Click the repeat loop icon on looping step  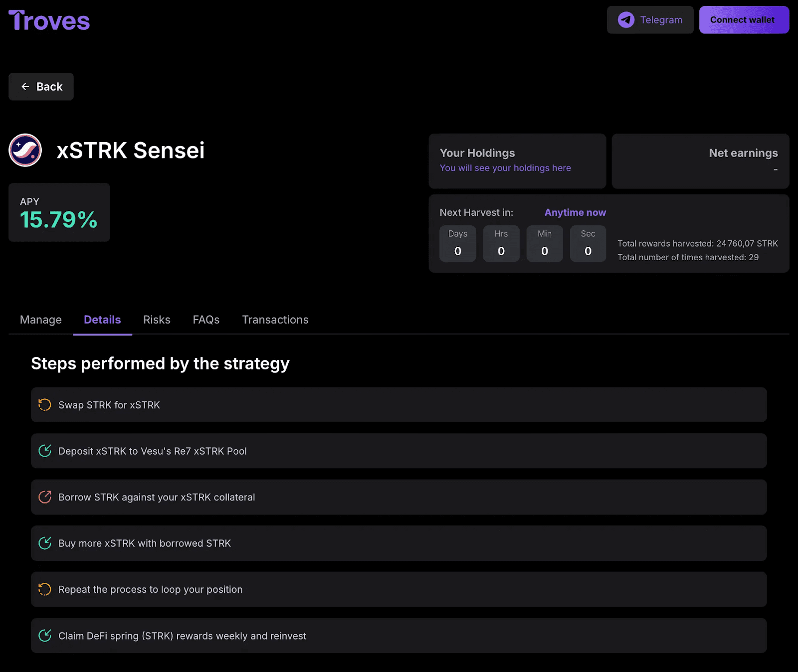pyautogui.click(x=44, y=589)
